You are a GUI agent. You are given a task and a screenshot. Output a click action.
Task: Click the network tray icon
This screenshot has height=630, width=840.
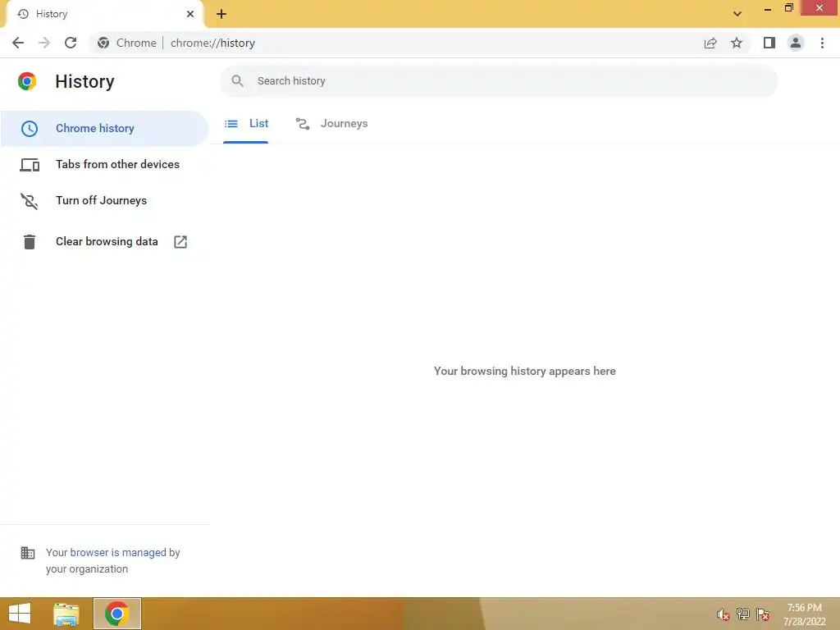[x=743, y=614]
